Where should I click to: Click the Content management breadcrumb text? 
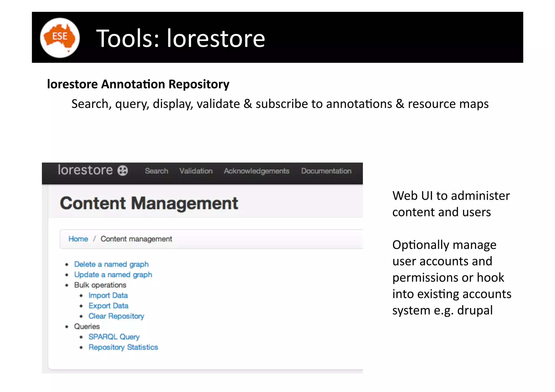pyautogui.click(x=136, y=239)
